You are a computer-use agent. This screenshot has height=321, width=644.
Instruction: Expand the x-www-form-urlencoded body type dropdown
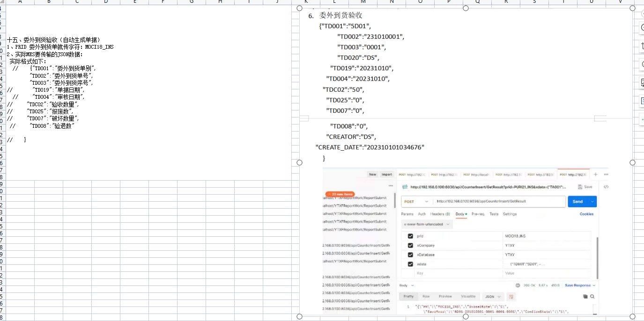428,224
